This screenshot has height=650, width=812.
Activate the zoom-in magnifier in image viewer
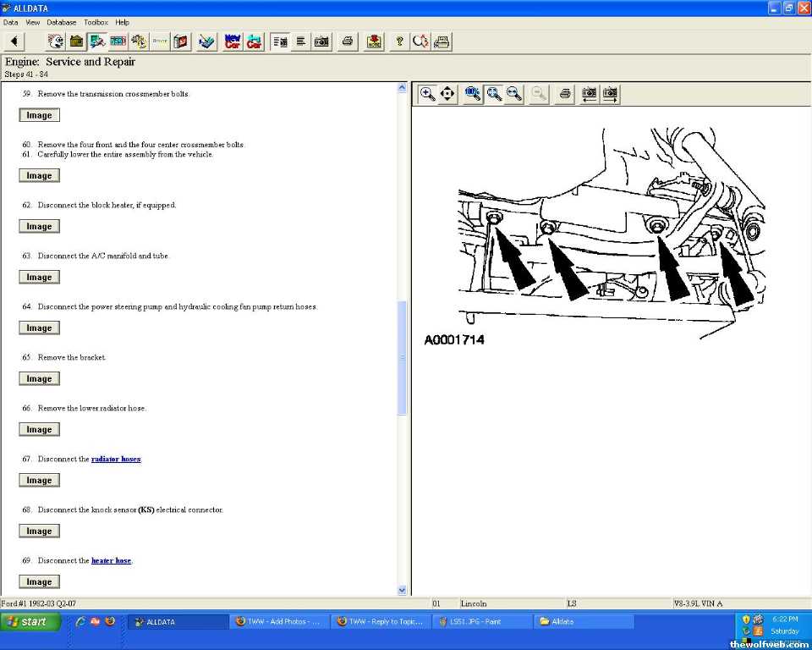tap(428, 94)
